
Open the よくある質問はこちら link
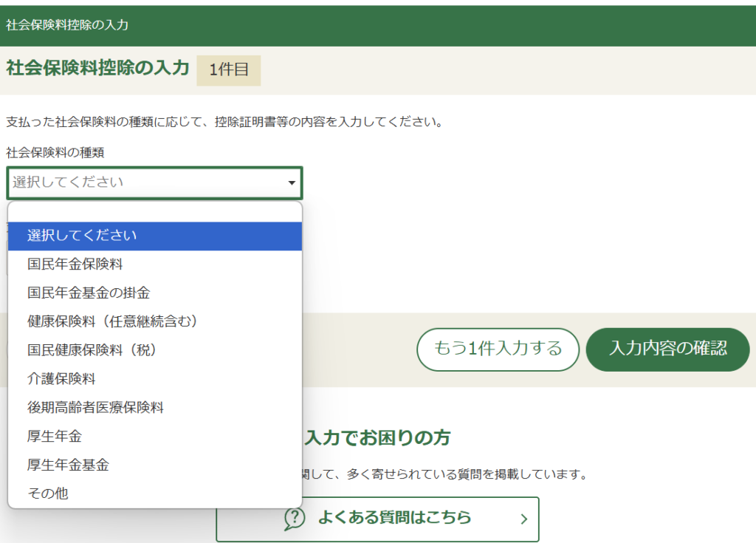[377, 519]
